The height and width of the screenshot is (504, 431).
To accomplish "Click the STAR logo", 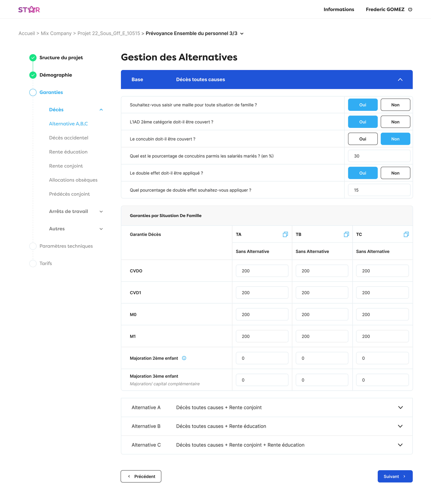I will click(29, 9).
